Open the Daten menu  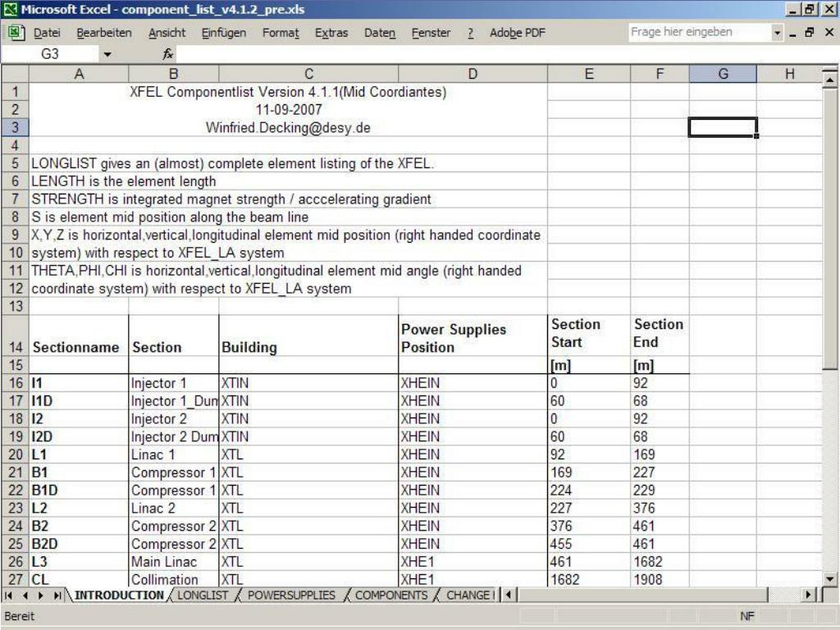click(x=380, y=33)
